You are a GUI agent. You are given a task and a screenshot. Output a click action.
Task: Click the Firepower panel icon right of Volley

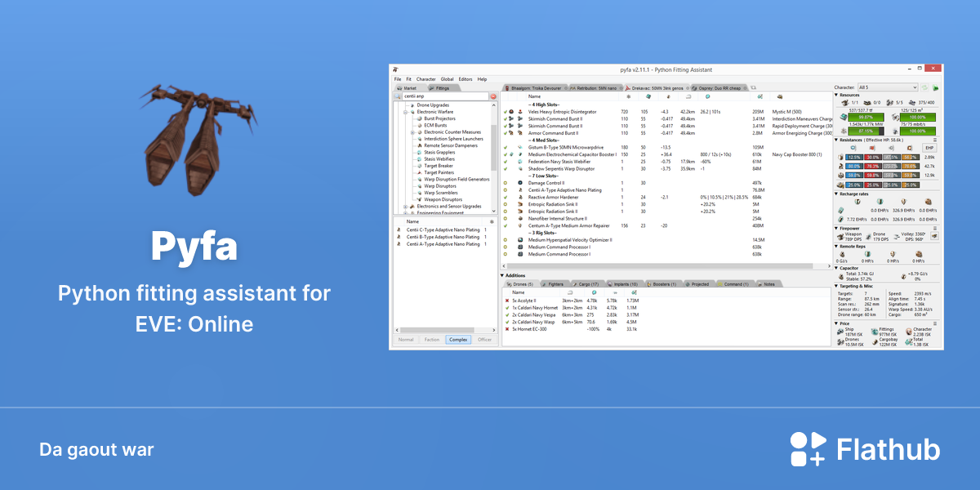933,235
